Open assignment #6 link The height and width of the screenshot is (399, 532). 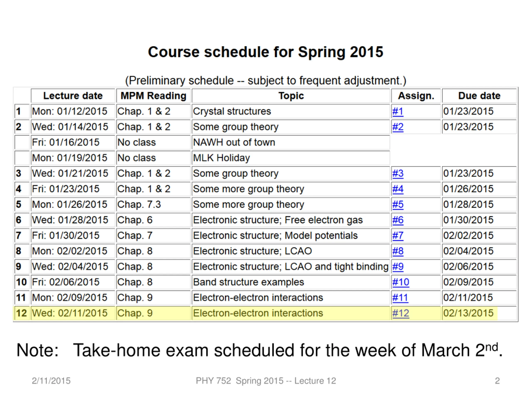pos(398,220)
